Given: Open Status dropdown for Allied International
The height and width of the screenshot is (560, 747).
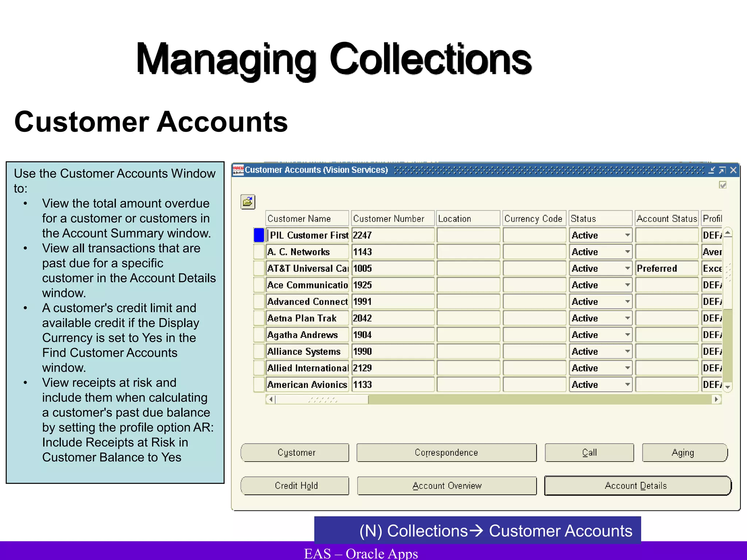Looking at the screenshot, I should pos(627,368).
